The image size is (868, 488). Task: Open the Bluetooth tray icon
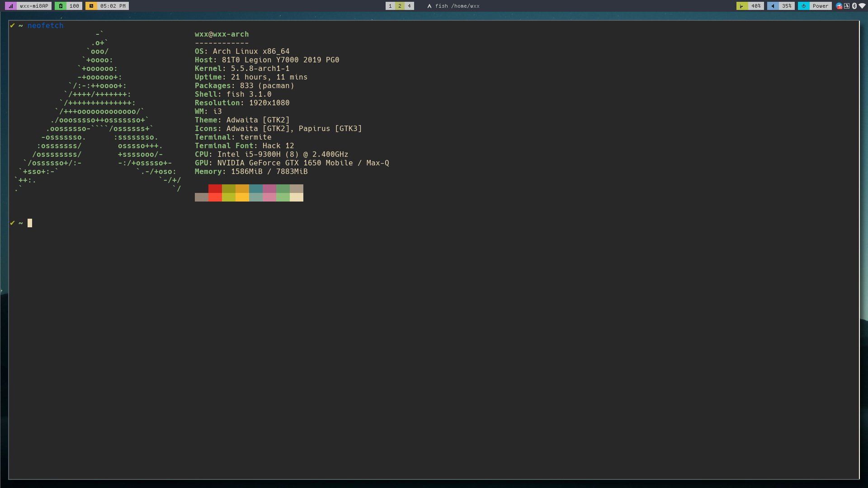(x=854, y=6)
